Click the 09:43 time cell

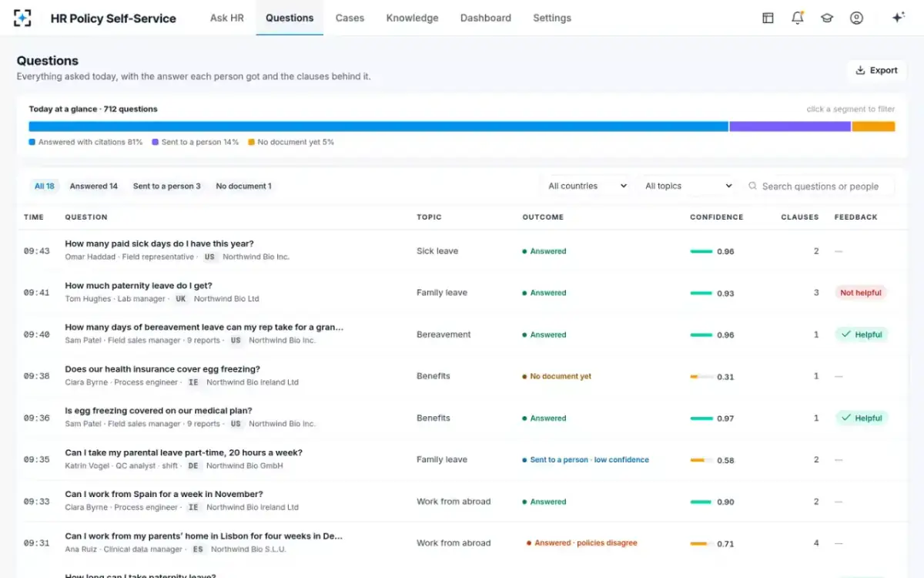(x=36, y=251)
